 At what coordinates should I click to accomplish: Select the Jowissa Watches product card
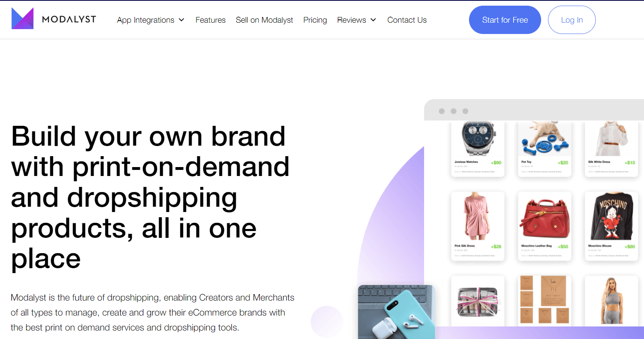[x=478, y=149]
